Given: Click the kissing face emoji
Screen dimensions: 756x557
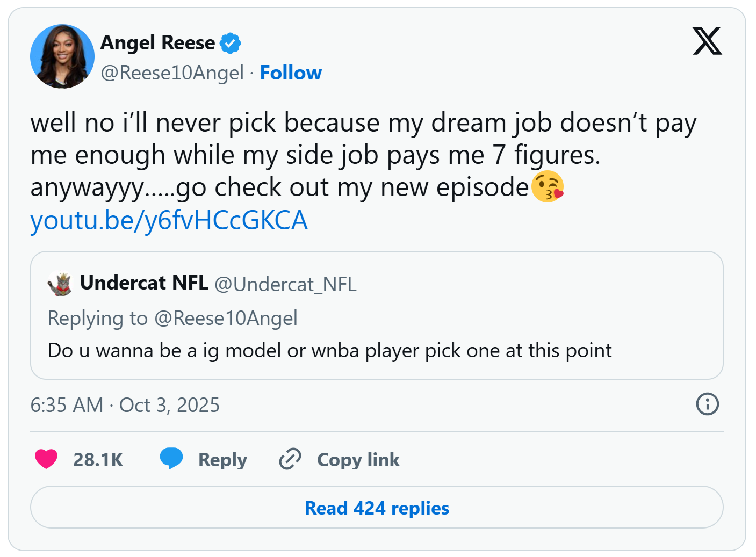Looking at the screenshot, I should point(548,187).
